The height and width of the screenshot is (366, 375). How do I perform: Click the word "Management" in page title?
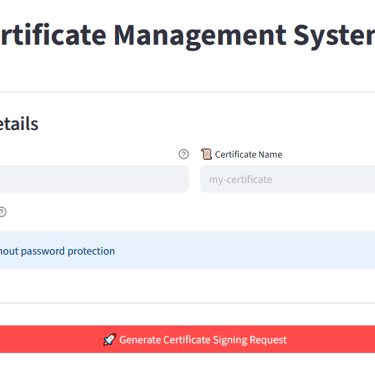click(200, 36)
